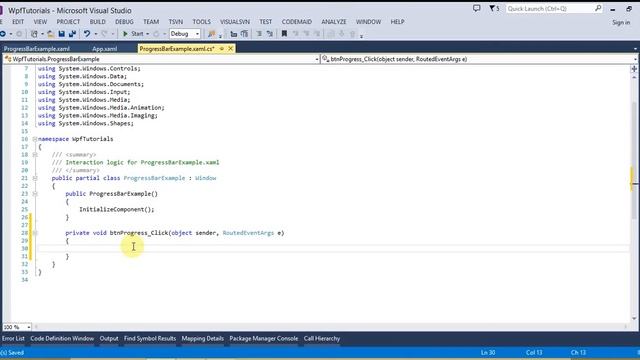Open the DEBUG menu
The width and height of the screenshot is (640, 360).
pyautogui.click(x=124, y=22)
